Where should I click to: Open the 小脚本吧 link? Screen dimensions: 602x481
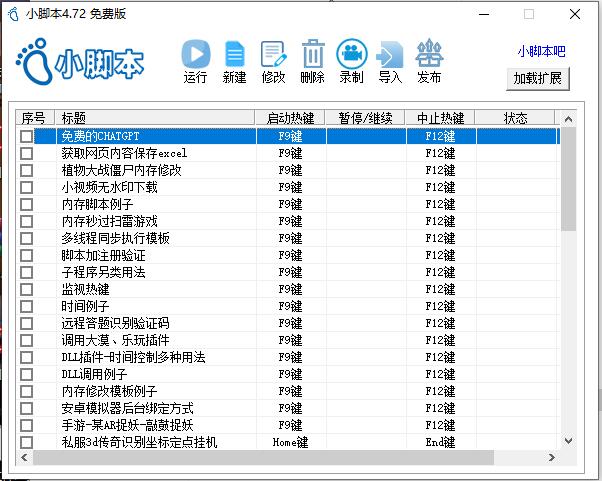point(541,51)
